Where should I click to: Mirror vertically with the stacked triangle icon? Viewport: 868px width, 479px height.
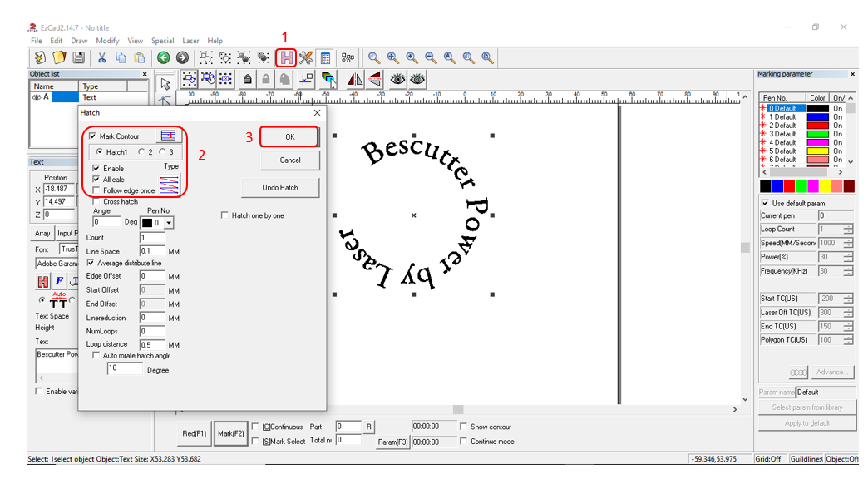pyautogui.click(x=375, y=80)
